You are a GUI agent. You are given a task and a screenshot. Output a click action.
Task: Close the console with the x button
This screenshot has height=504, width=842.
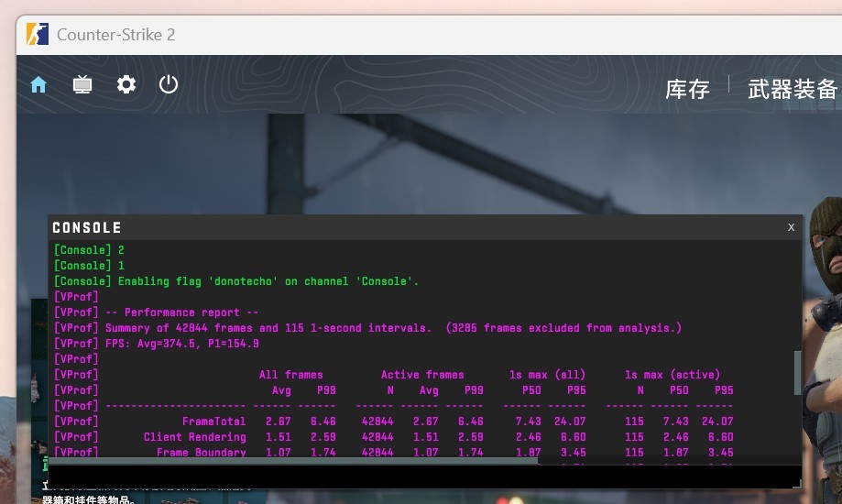(x=791, y=227)
